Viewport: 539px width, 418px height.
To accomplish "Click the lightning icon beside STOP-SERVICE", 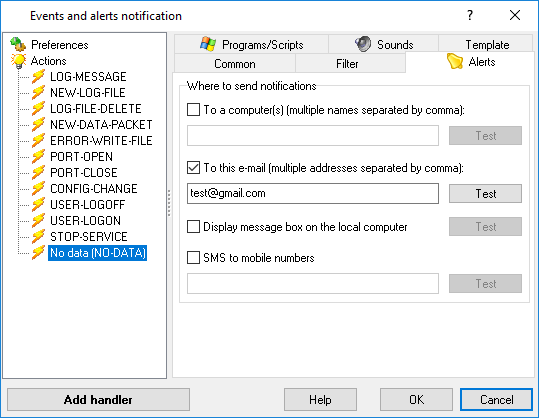I will (x=38, y=236).
